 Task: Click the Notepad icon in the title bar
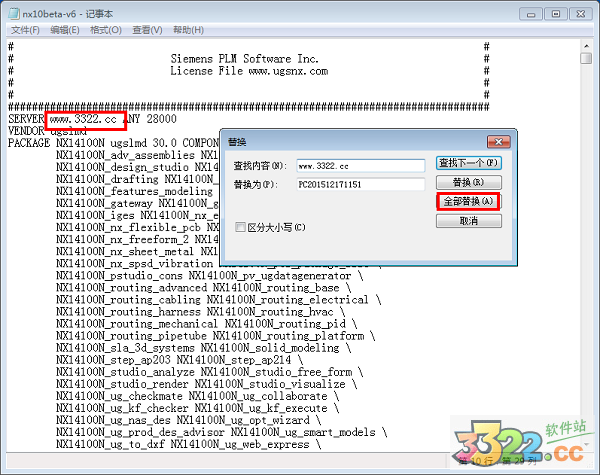click(14, 14)
